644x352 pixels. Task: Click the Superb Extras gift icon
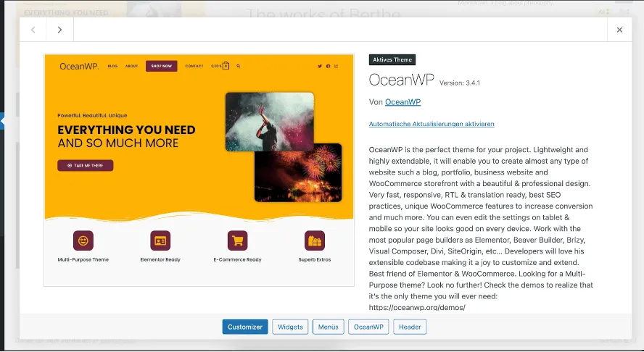(315, 240)
